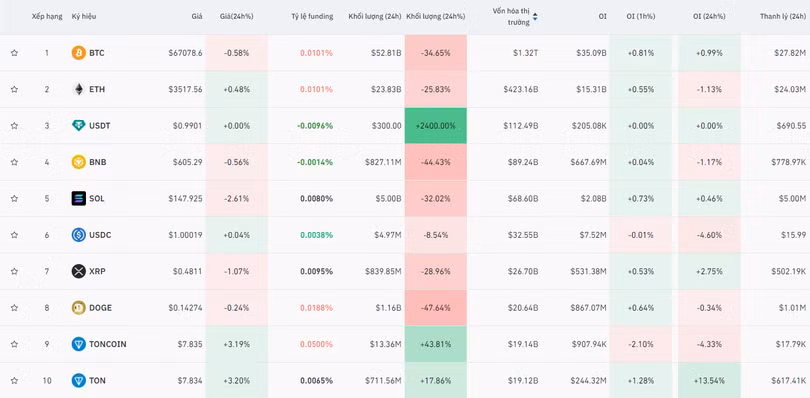This screenshot has width=810, height=398.
Task: Click the Dogecoin logo
Action: click(x=79, y=308)
